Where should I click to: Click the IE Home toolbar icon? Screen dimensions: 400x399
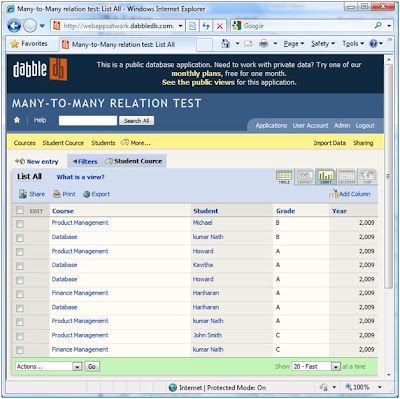226,44
